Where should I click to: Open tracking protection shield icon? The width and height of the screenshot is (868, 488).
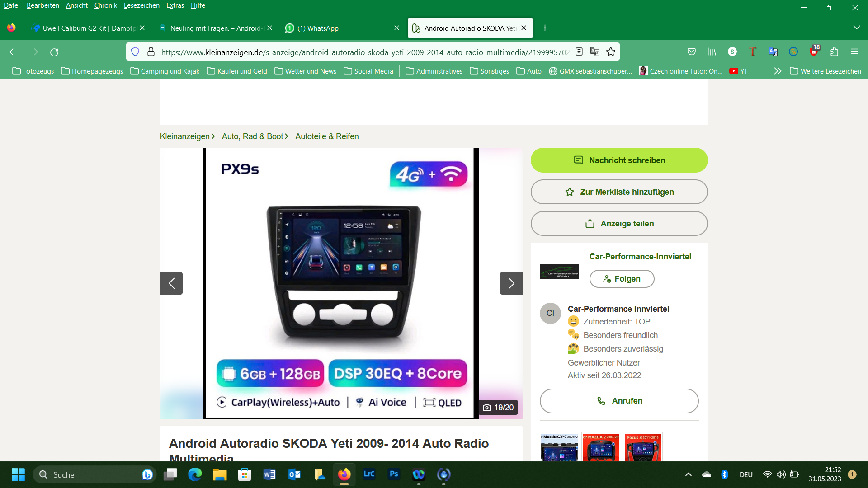[135, 52]
